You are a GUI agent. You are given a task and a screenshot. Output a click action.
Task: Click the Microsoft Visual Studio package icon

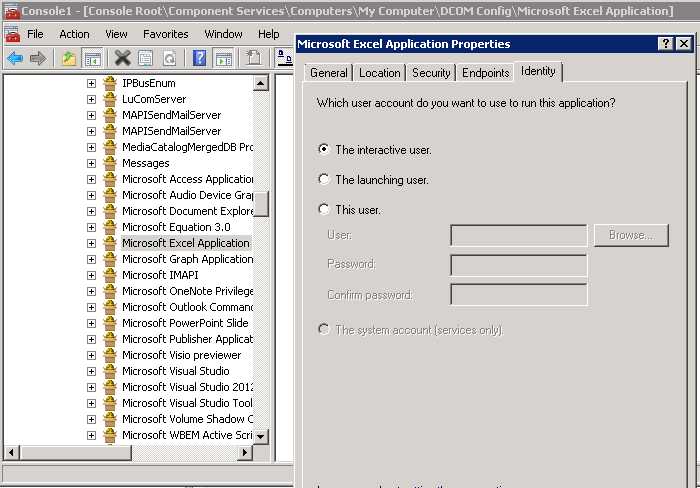click(110, 371)
